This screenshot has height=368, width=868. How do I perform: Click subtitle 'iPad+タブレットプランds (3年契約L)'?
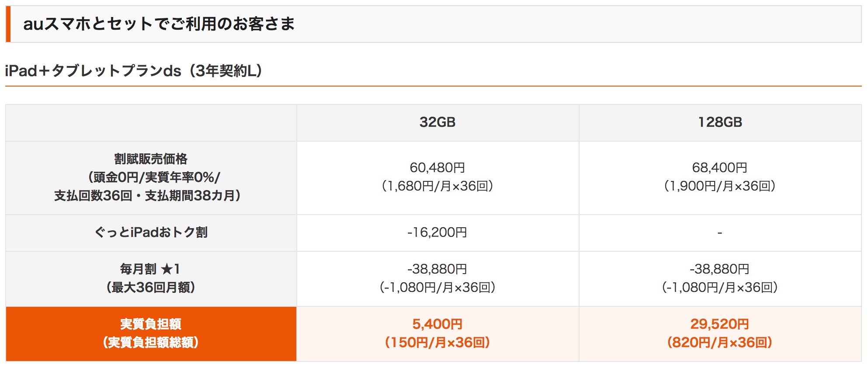pos(134,70)
